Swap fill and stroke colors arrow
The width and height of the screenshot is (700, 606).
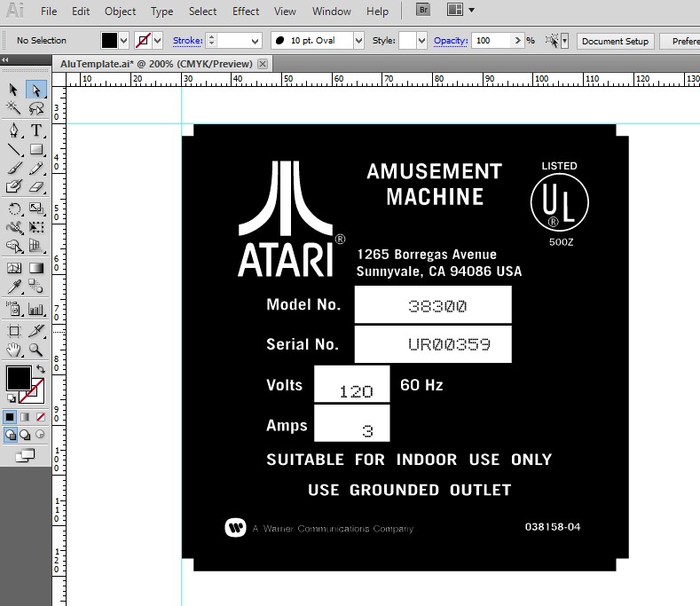(x=41, y=368)
